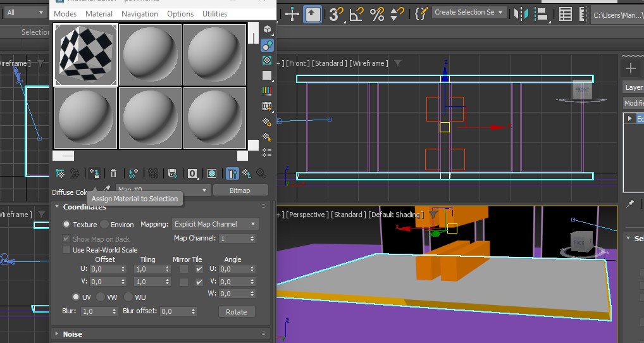Select the VW mapping plane radio button
Viewport: 644px width, 343px height.
coord(101,297)
